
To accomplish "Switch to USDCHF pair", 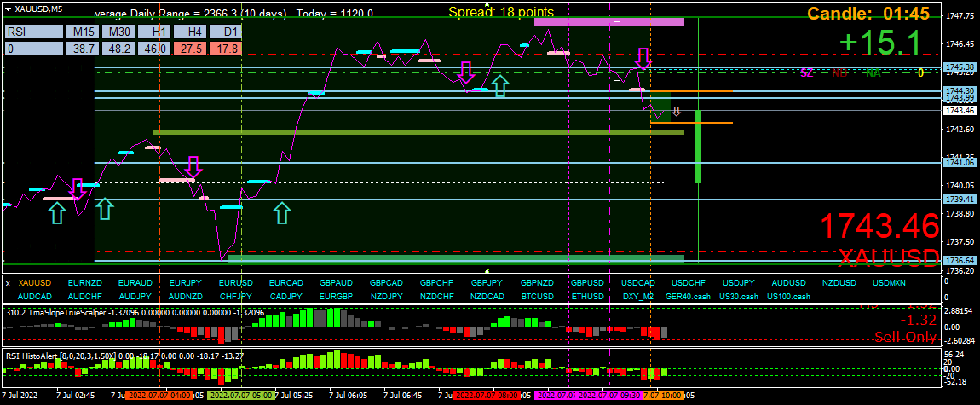I will pyautogui.click(x=688, y=283).
